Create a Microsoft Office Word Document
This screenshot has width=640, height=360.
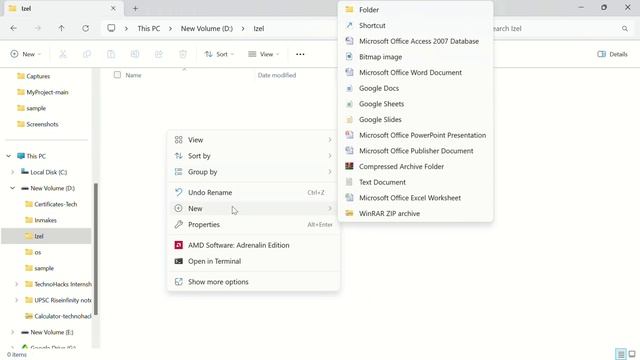tap(416, 72)
